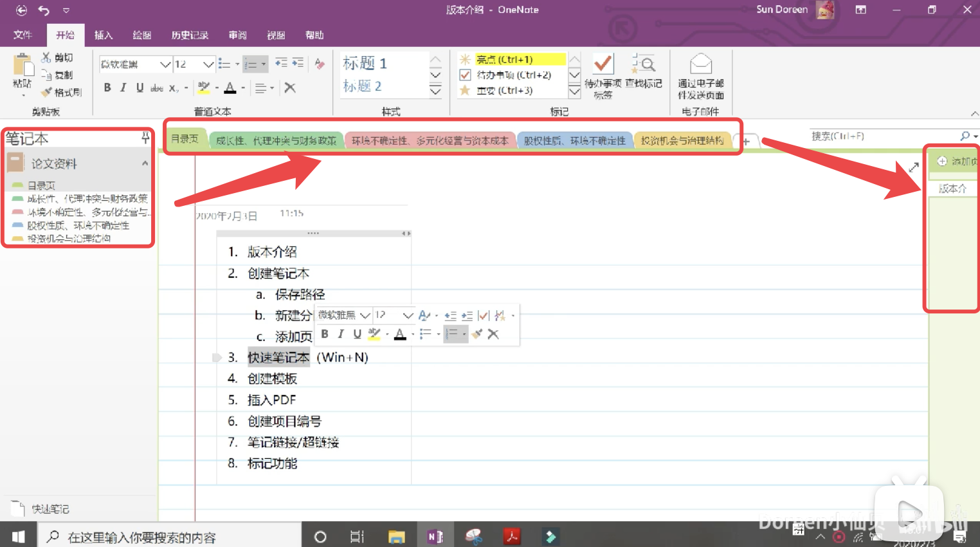
Task: Cut selection with the 剪切 scissors
Action: [x=57, y=58]
